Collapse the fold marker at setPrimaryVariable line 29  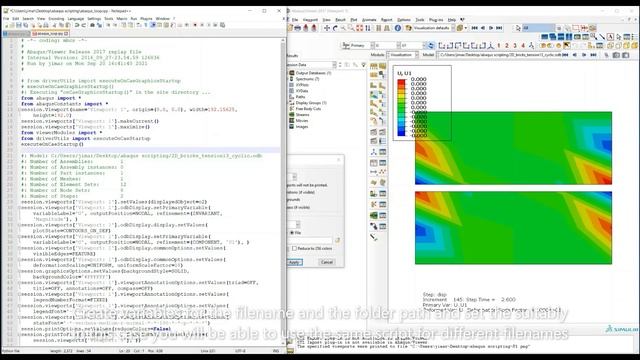19,208
